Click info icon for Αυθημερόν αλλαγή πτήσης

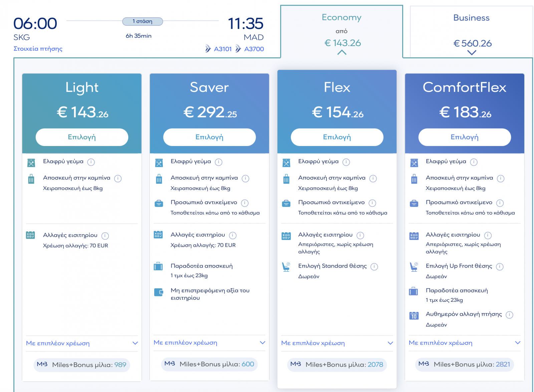pos(509,315)
